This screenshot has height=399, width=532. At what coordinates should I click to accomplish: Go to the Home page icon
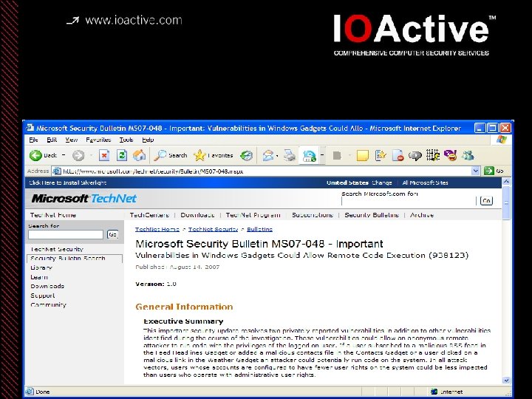tap(139, 155)
